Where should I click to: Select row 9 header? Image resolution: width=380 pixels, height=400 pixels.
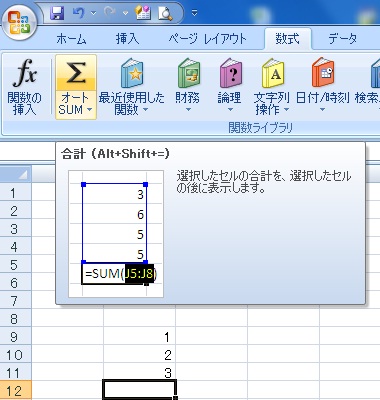point(15,337)
